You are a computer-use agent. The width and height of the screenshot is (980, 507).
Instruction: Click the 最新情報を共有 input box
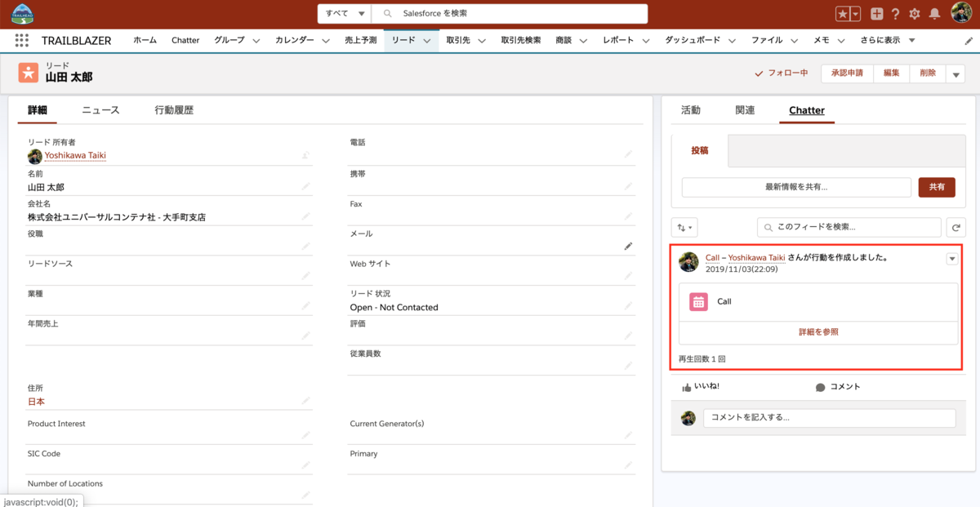(x=796, y=187)
